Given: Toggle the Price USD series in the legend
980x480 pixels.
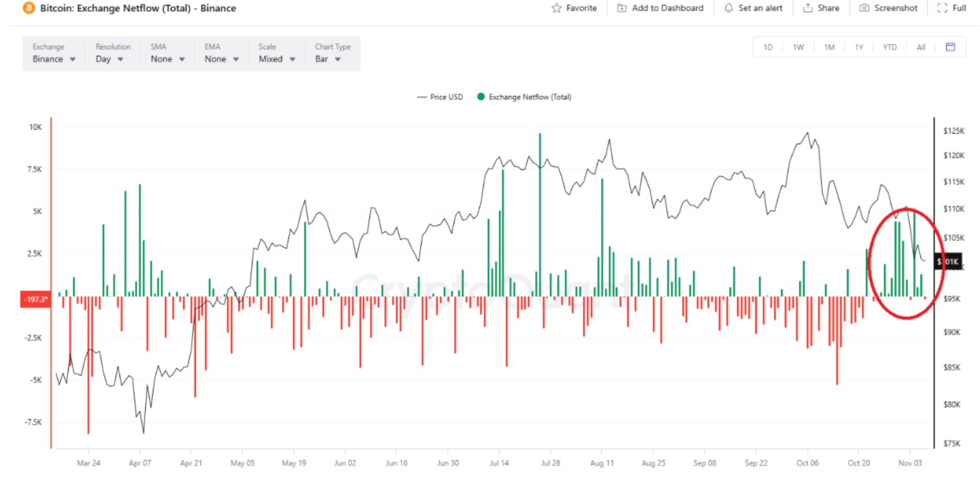Looking at the screenshot, I should pyautogui.click(x=440, y=97).
